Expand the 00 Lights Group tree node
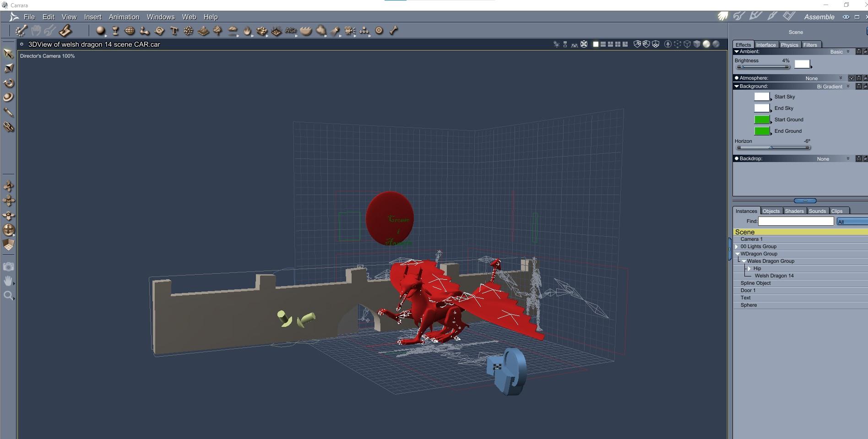This screenshot has width=868, height=439. [x=737, y=246]
